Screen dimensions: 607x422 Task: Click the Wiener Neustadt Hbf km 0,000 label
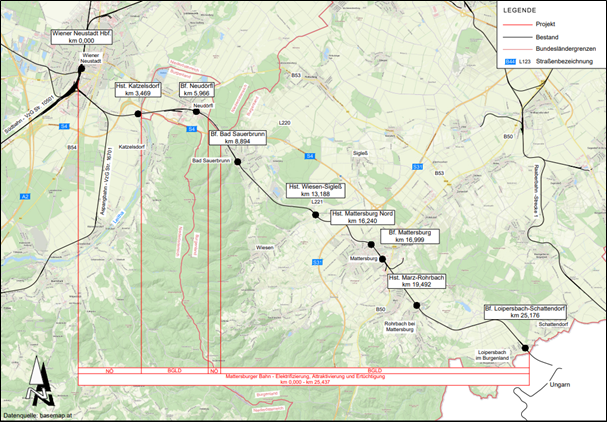point(82,37)
